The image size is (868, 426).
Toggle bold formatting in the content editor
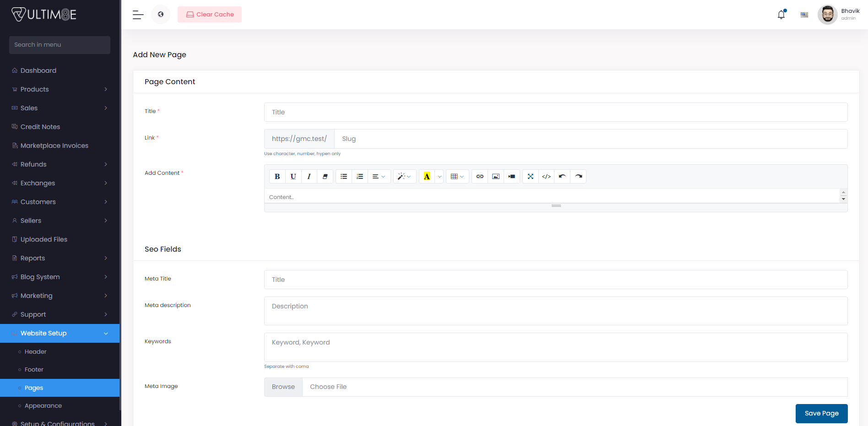(277, 176)
